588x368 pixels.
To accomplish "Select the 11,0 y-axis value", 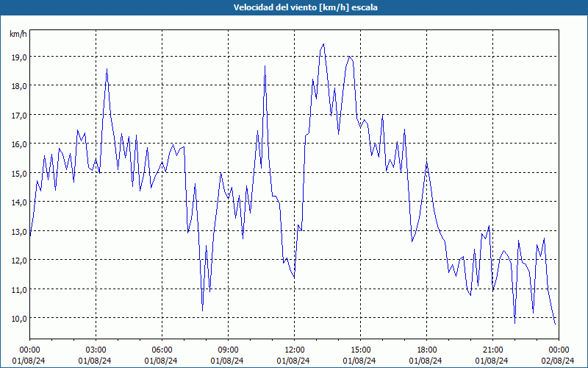I will click(x=18, y=290).
